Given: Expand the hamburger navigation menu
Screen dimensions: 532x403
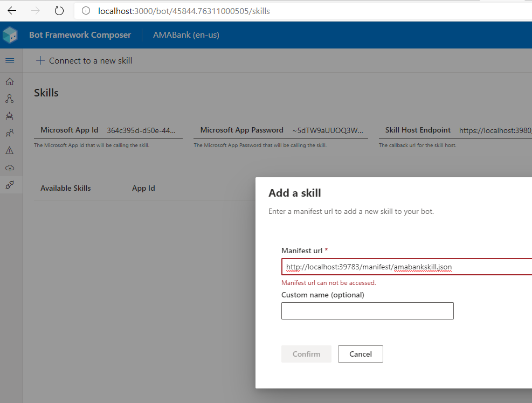Looking at the screenshot, I should tap(10, 61).
